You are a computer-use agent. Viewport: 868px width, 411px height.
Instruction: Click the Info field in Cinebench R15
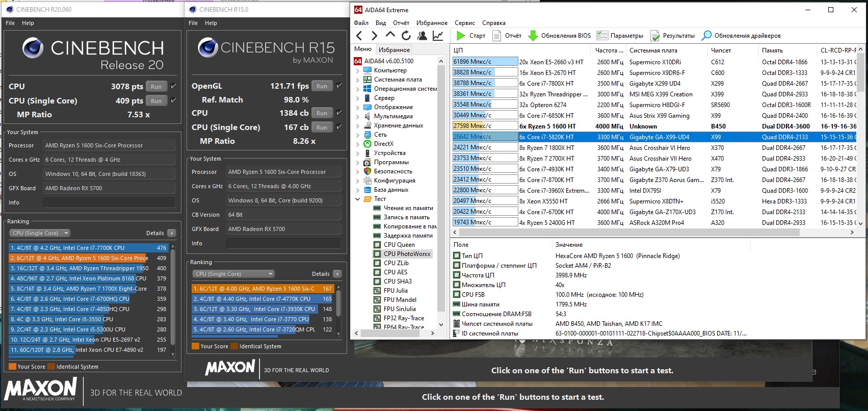pos(283,243)
